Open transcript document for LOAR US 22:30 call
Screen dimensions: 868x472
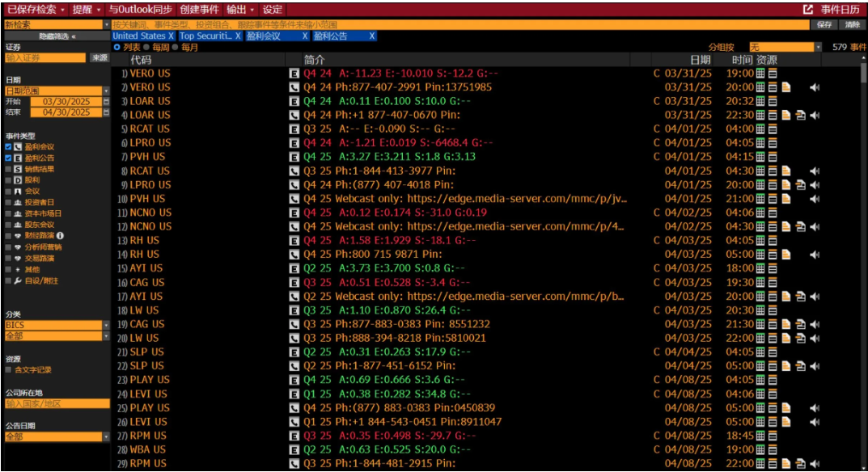point(786,115)
